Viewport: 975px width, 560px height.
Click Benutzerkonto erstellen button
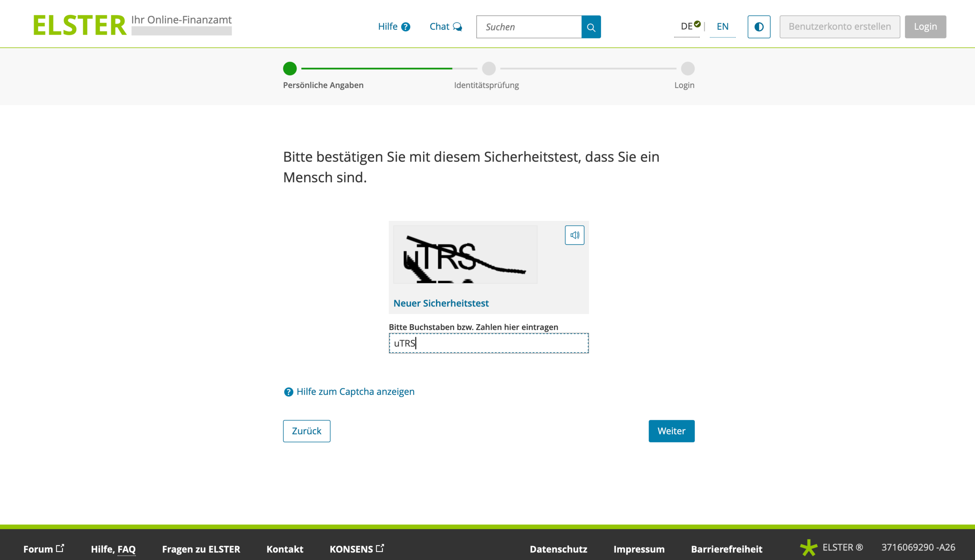pos(839,27)
